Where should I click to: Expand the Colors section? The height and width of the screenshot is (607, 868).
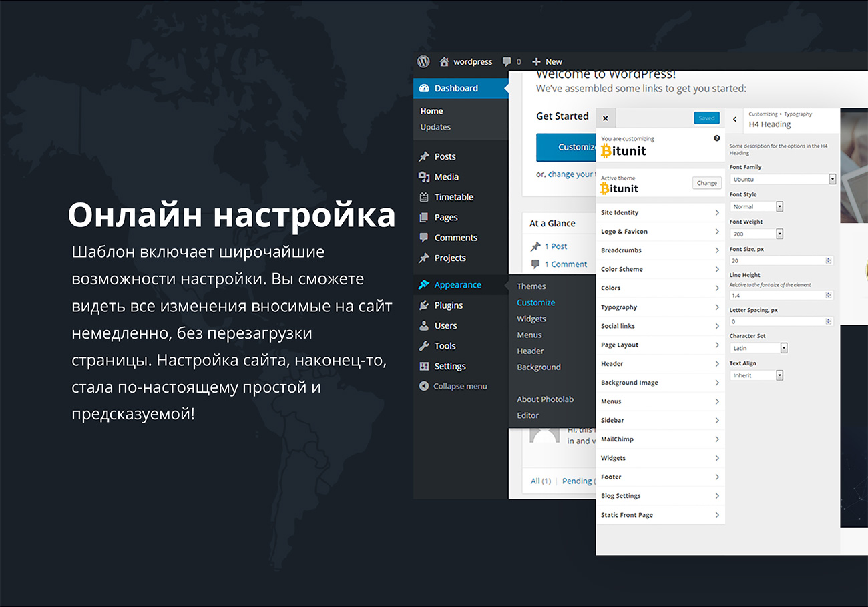(660, 288)
